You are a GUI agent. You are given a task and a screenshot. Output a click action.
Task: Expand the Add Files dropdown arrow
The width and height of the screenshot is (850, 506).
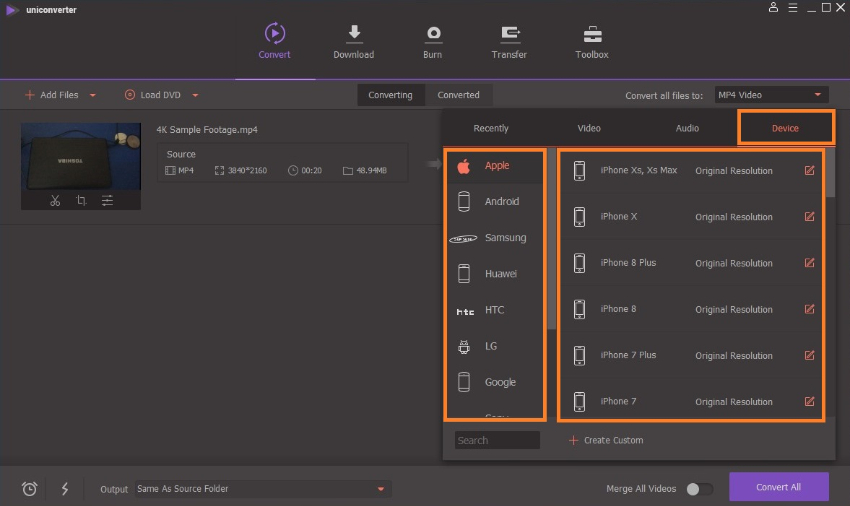[93, 95]
